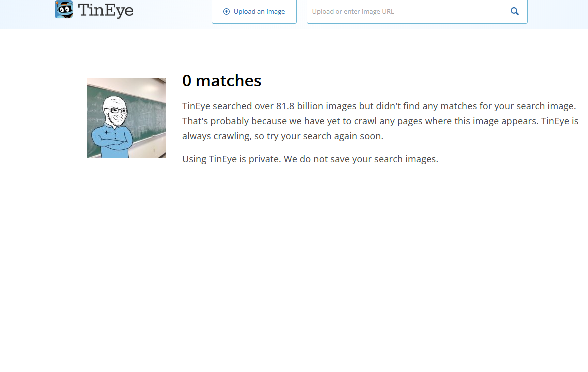Click the cartoon face in the thumbnail
The image size is (588, 372).
pos(116,111)
